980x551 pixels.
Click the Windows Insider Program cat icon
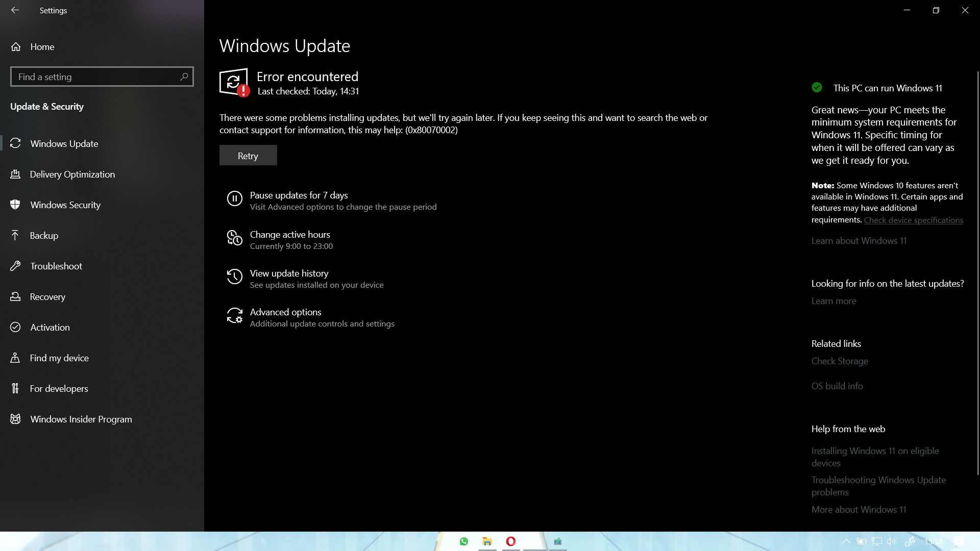[x=15, y=419]
